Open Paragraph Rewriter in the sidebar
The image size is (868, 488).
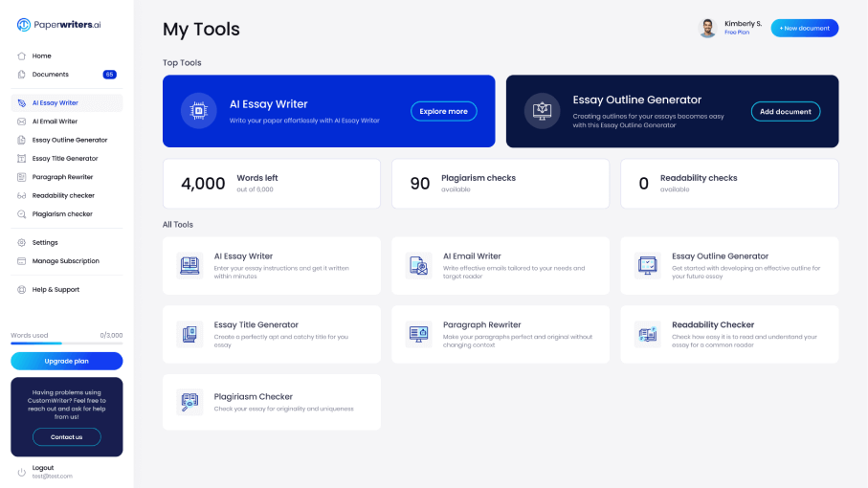[66, 177]
